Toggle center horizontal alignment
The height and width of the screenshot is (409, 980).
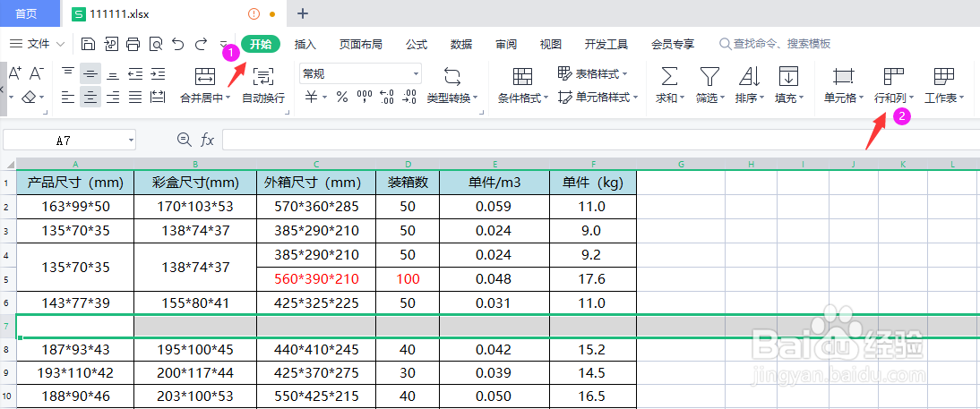(90, 97)
